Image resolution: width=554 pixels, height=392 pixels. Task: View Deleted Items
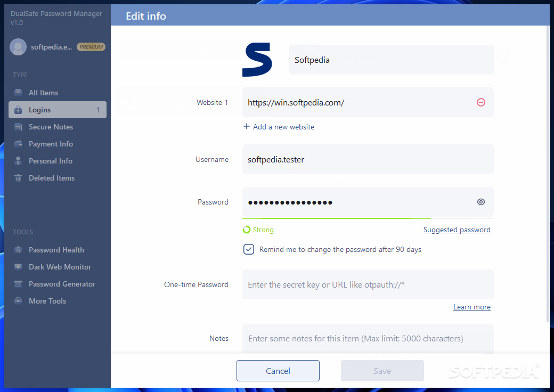point(58,178)
